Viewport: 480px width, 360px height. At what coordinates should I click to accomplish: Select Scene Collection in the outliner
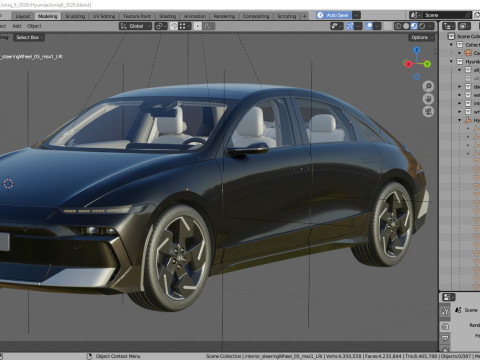point(468,36)
